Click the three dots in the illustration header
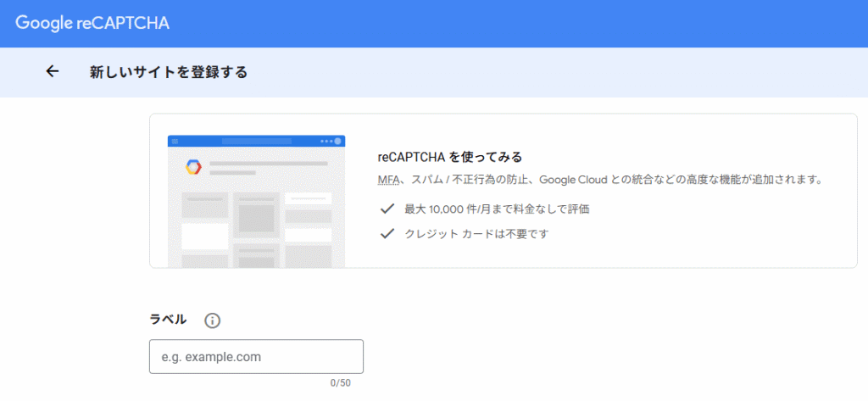 click(326, 141)
